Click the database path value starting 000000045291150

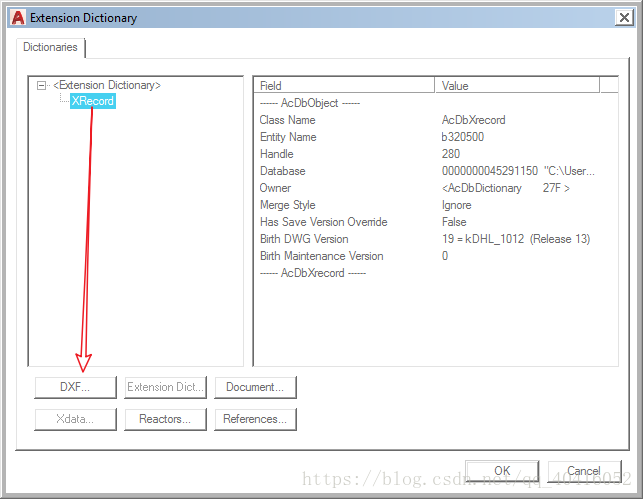pyautogui.click(x=518, y=171)
